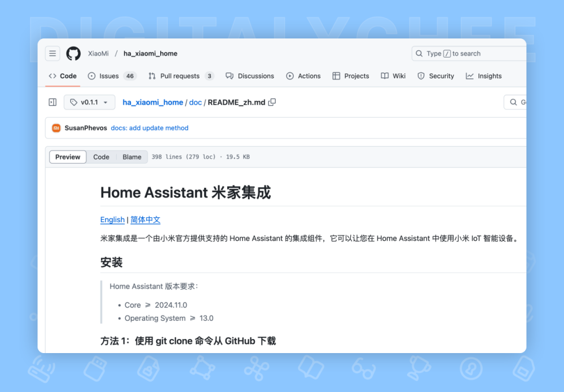
Task: Click ha_xiaomi_home breadcrumb link
Action: tap(153, 102)
